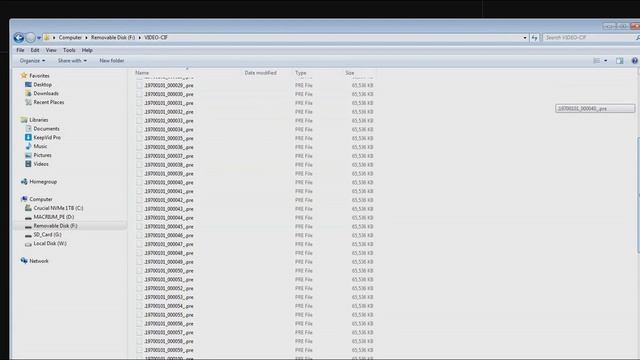Image resolution: width=640 pixels, height=360 pixels.
Task: Select Libraries in the navigation pane
Action: (x=38, y=120)
